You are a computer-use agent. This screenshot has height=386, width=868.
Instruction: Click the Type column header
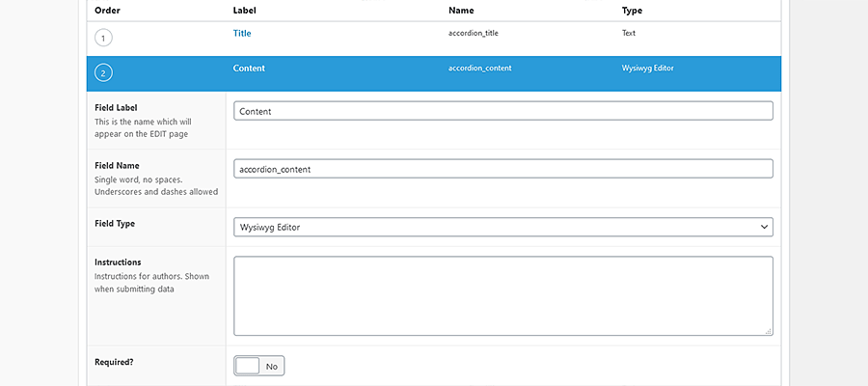point(633,11)
